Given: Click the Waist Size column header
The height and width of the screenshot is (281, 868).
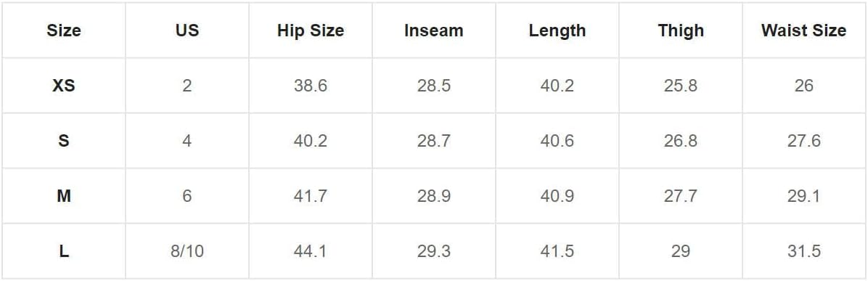Looking at the screenshot, I should [804, 30].
